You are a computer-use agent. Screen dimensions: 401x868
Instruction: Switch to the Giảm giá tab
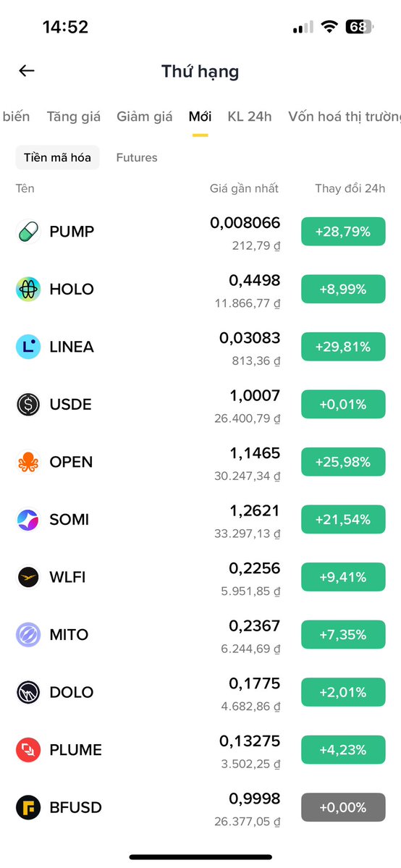145,117
